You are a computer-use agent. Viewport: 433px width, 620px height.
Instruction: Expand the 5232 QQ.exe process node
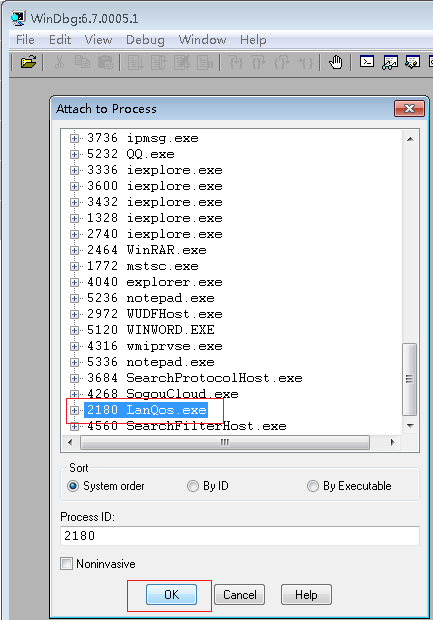pyautogui.click(x=74, y=154)
